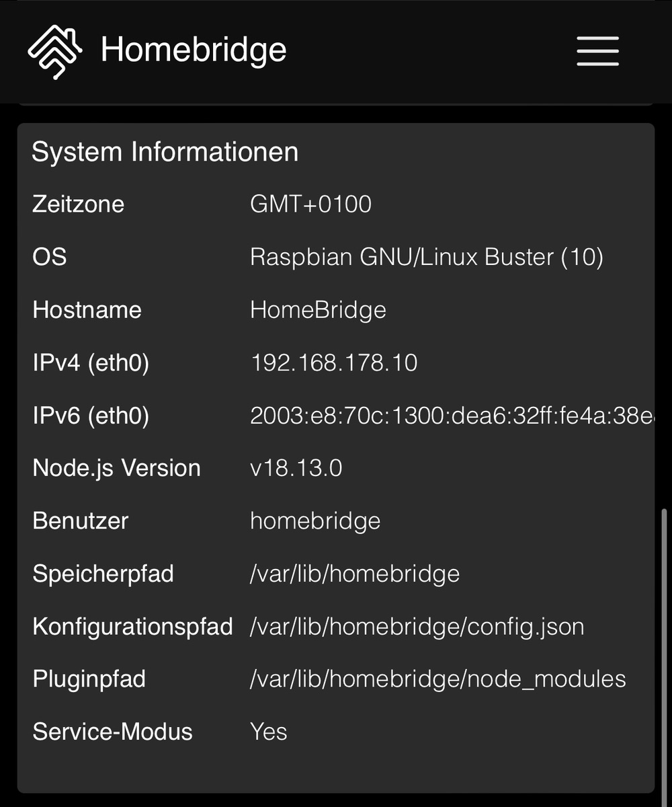672x807 pixels.
Task: Click the HomeBridge hostname value
Action: pos(318,310)
